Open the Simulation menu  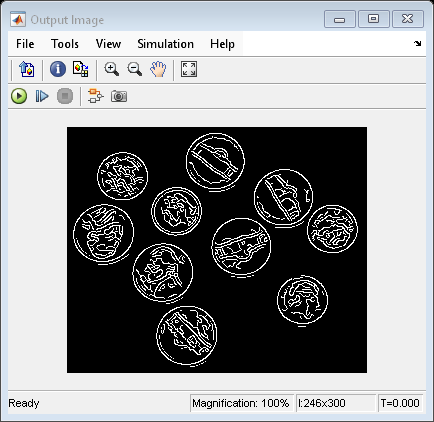point(165,44)
